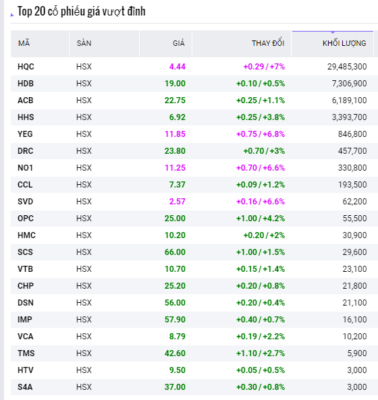
Task: Select CCL price 7.37
Action: pyautogui.click(x=177, y=185)
